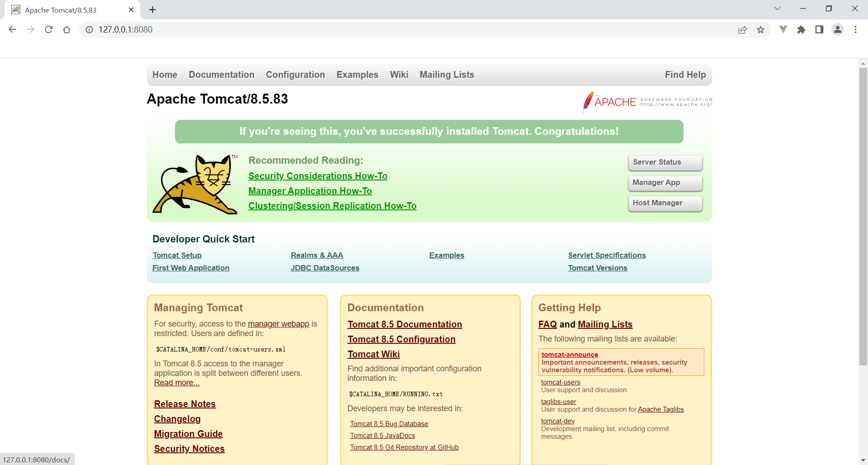Click the scrollbar down arrow
The height and width of the screenshot is (465, 868).
(x=863, y=460)
